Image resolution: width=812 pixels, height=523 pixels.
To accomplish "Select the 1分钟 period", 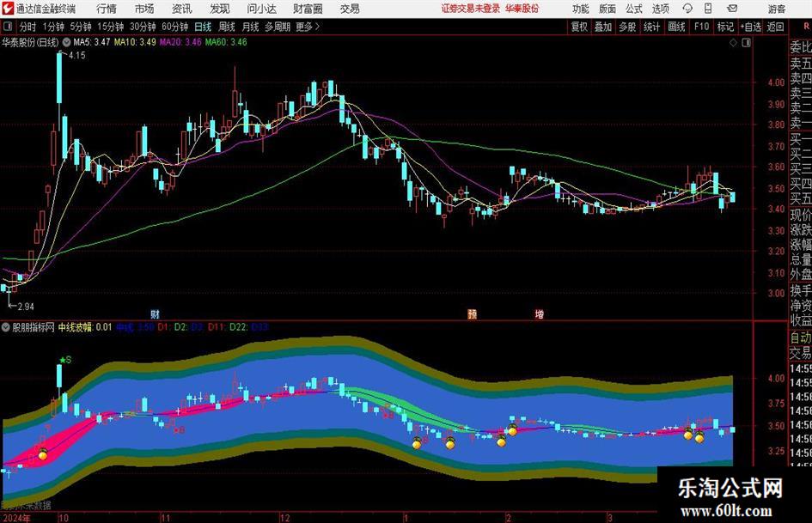I will click(x=52, y=27).
